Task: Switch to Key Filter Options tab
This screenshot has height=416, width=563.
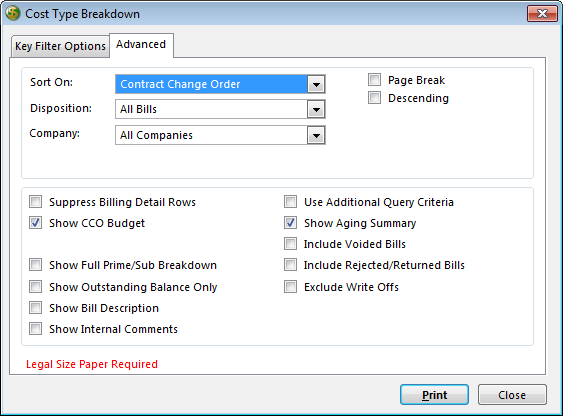Action: (60, 46)
